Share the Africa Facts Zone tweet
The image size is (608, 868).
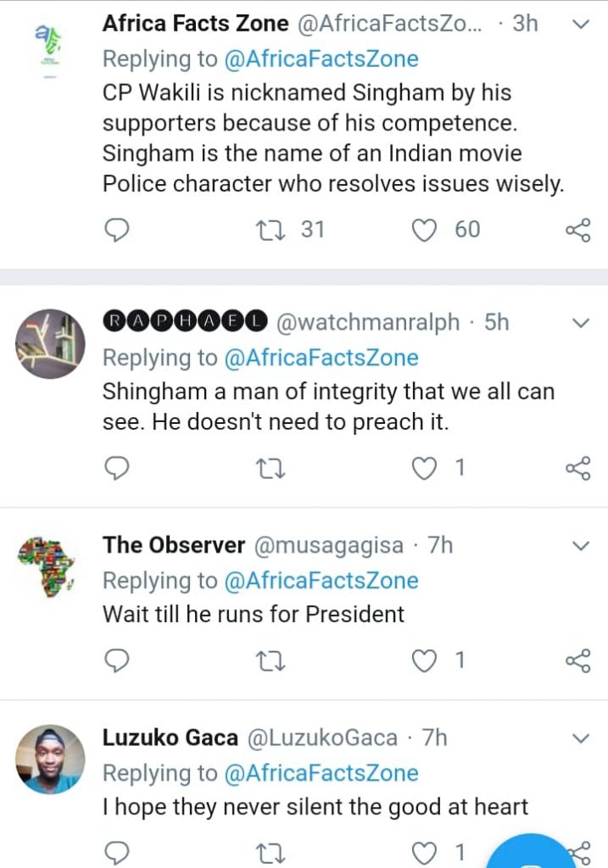coord(577,230)
